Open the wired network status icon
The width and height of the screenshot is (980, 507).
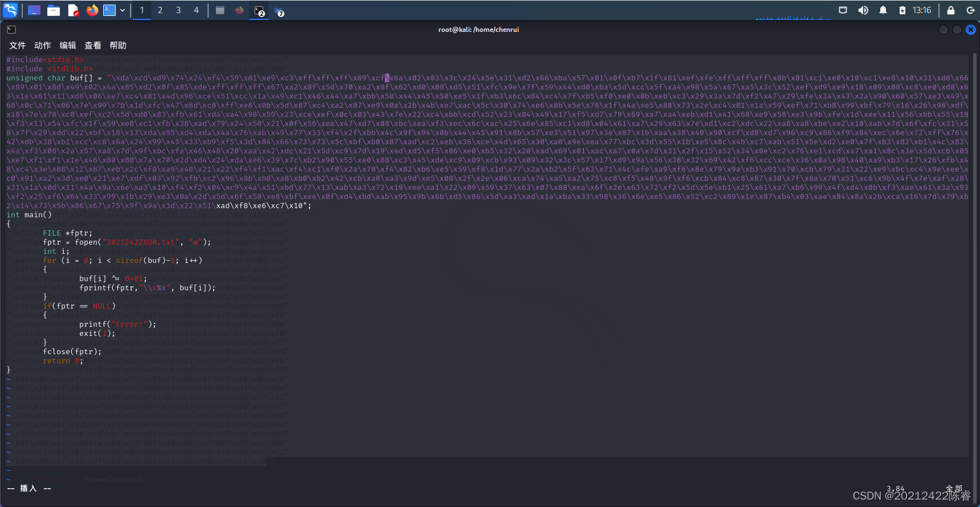click(x=843, y=10)
